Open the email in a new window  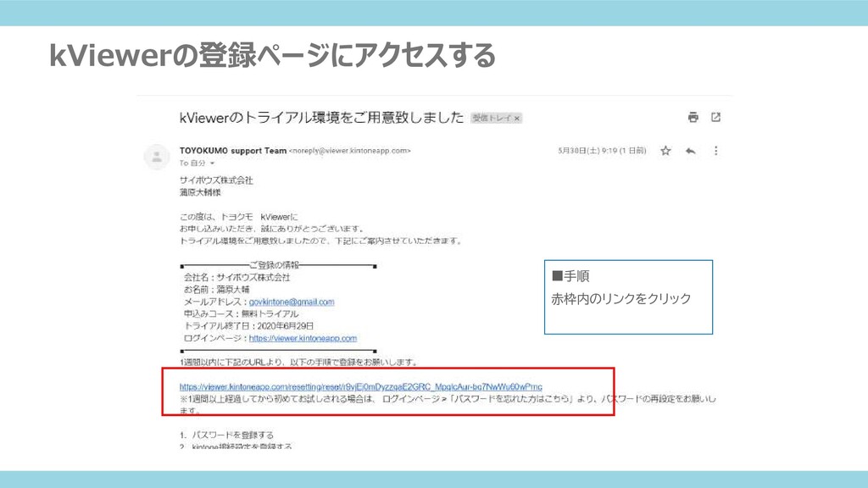tap(715, 117)
